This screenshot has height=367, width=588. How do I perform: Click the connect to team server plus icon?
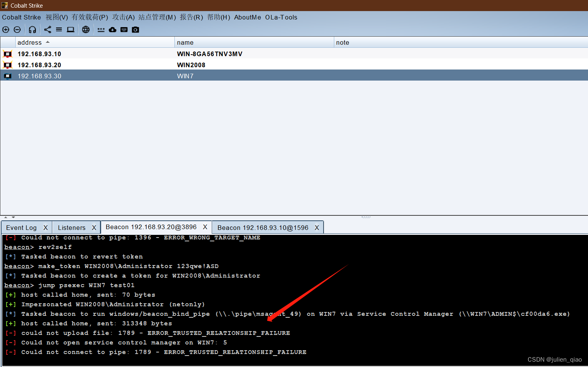(x=6, y=29)
